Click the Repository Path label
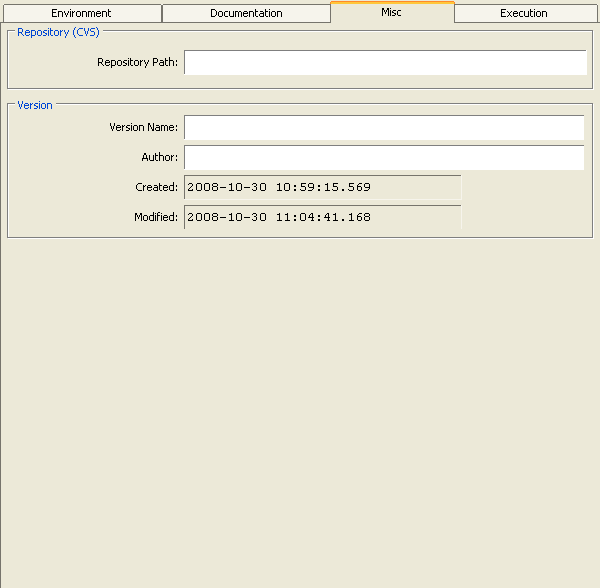This screenshot has width=600, height=588. pyautogui.click(x=137, y=63)
